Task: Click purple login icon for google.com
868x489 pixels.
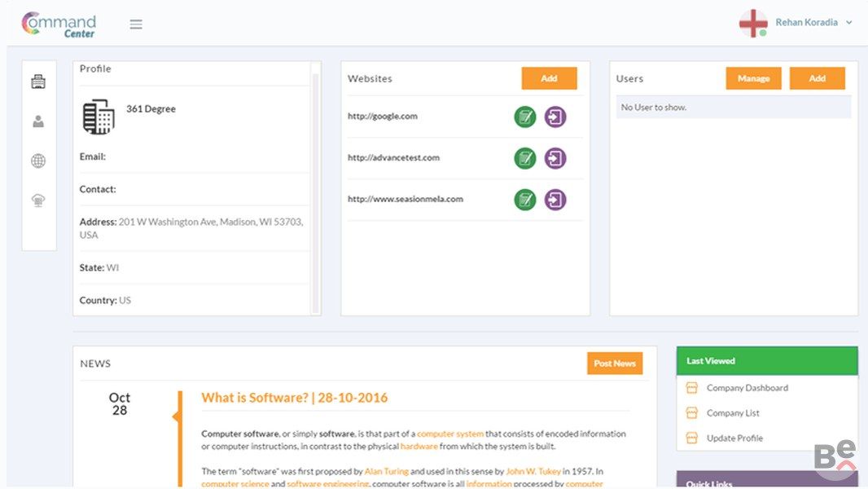Action: click(555, 117)
